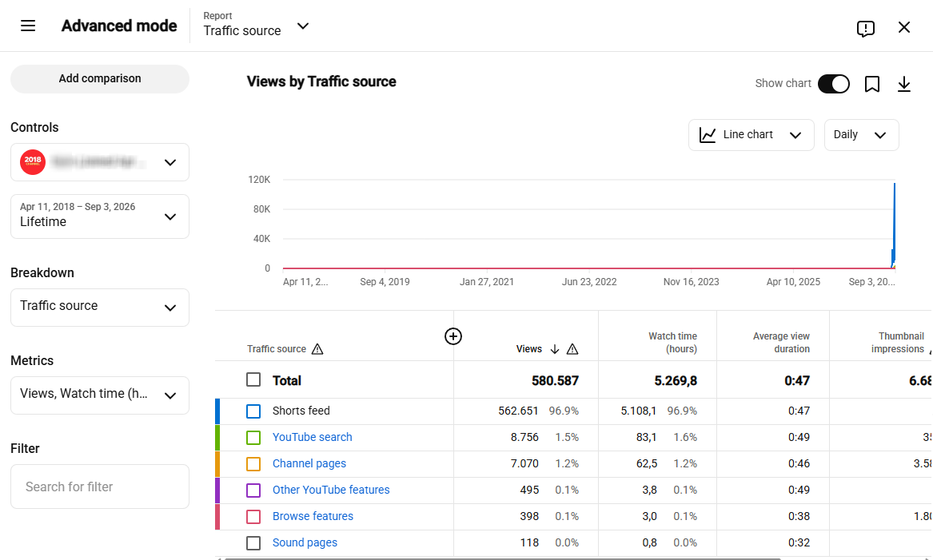Screen dimensions: 933x560
Task: Sort by Views using the down arrow
Action: [555, 349]
